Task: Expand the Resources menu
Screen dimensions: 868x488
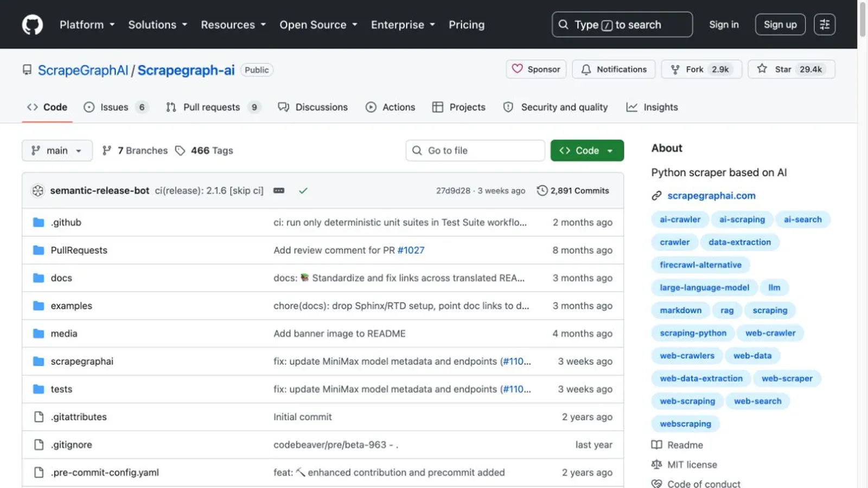Action: [233, 24]
